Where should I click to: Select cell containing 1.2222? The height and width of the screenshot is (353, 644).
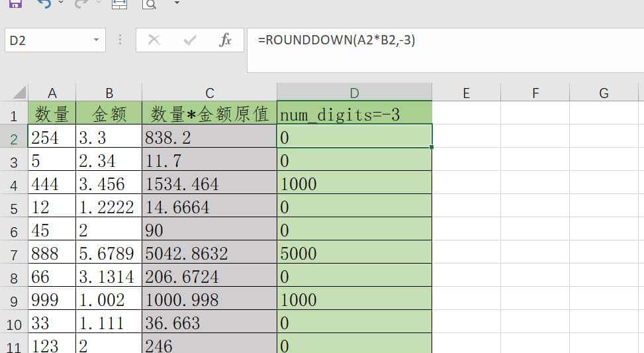point(109,205)
